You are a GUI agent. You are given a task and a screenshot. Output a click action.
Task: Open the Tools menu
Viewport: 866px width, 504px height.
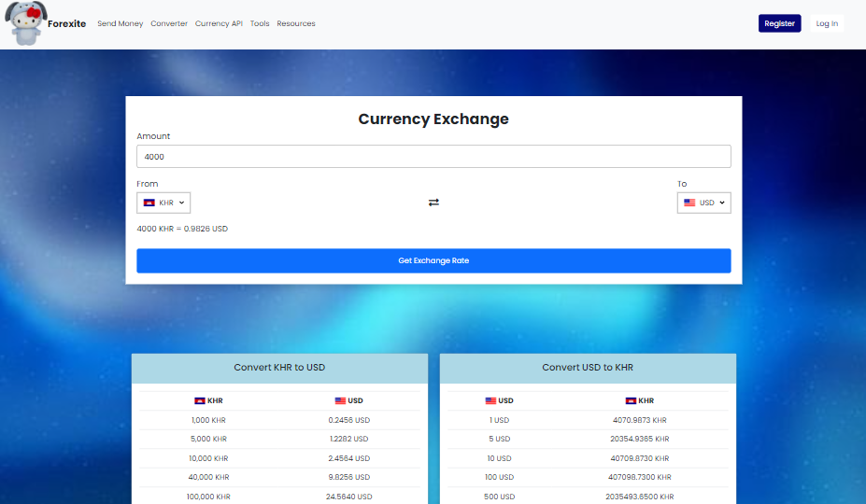(260, 23)
